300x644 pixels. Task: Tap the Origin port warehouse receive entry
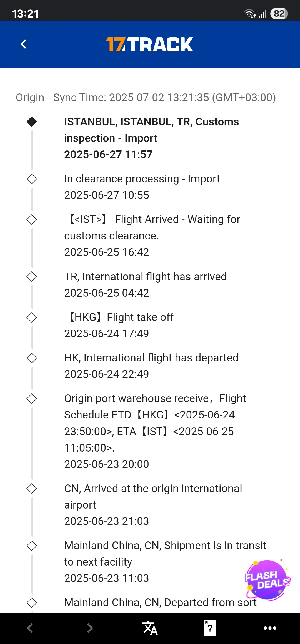[x=155, y=431]
